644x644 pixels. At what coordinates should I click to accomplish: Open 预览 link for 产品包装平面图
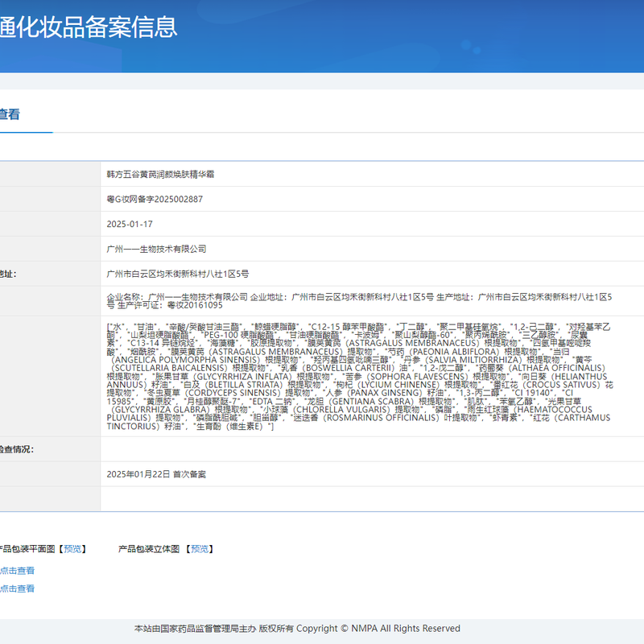[x=72, y=549]
